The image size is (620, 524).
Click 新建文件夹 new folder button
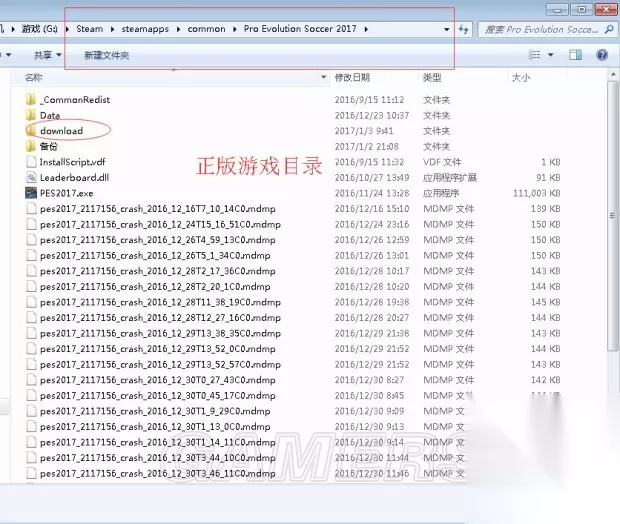[106, 55]
